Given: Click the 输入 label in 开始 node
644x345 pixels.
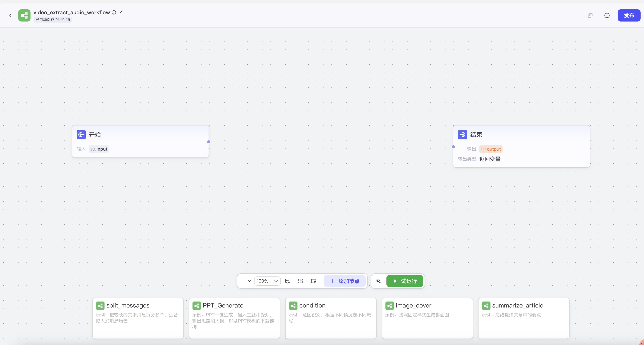Looking at the screenshot, I should pos(81,149).
